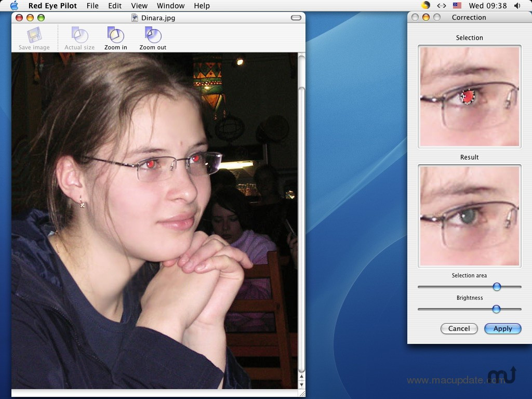Click the Selection preview thumbnail
Viewport: 532px width, 399px height.
[470, 97]
